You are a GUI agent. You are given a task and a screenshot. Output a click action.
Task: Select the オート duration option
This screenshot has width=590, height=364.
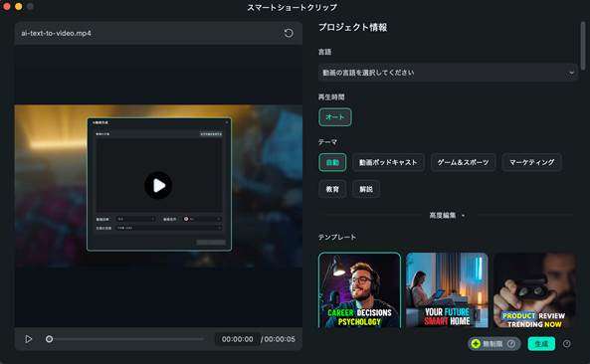click(335, 117)
